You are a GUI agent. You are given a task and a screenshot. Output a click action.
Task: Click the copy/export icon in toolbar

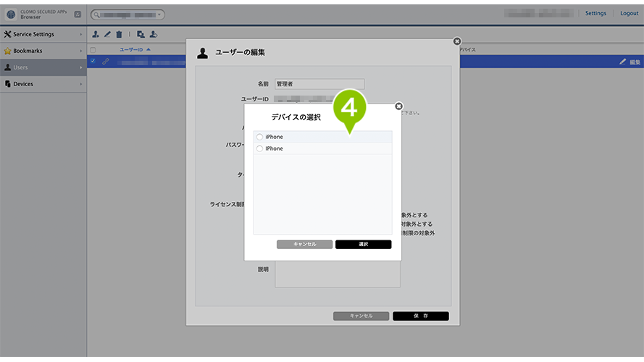pos(141,34)
